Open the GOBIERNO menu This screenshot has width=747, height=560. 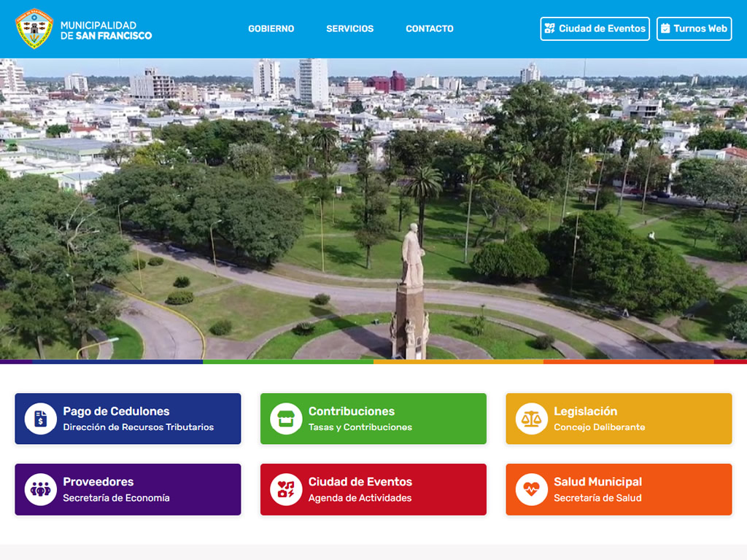271,29
